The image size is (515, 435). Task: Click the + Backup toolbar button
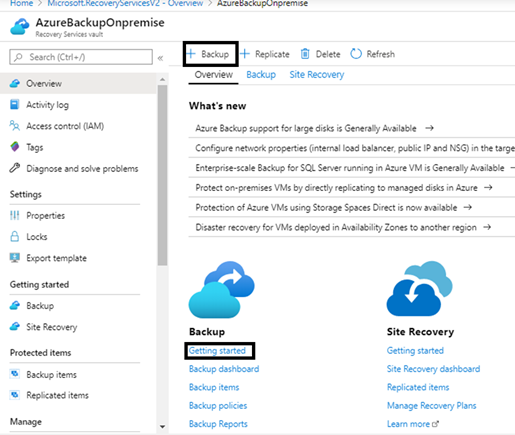click(210, 54)
